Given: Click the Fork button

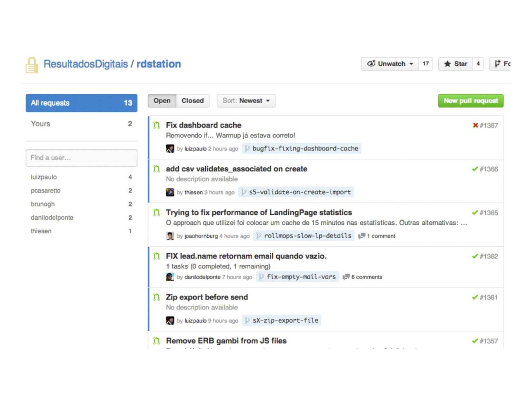Looking at the screenshot, I should [500, 64].
